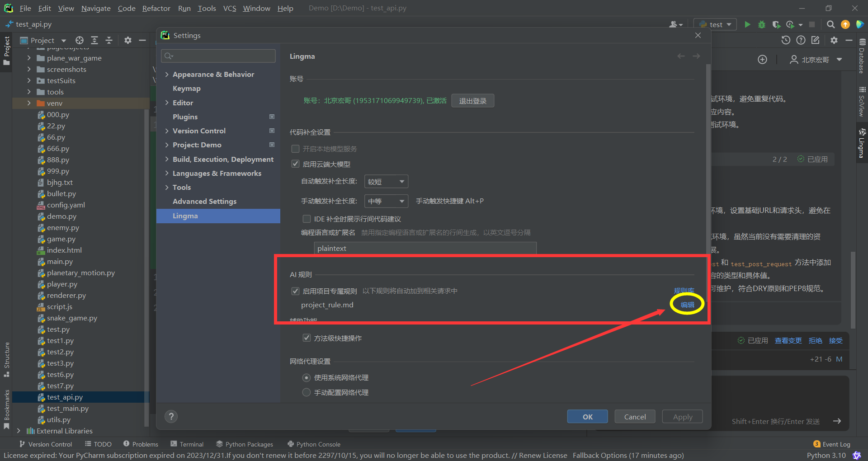Toggle the 启用项目专属规则 checkbox
The height and width of the screenshot is (461, 868).
tap(296, 291)
